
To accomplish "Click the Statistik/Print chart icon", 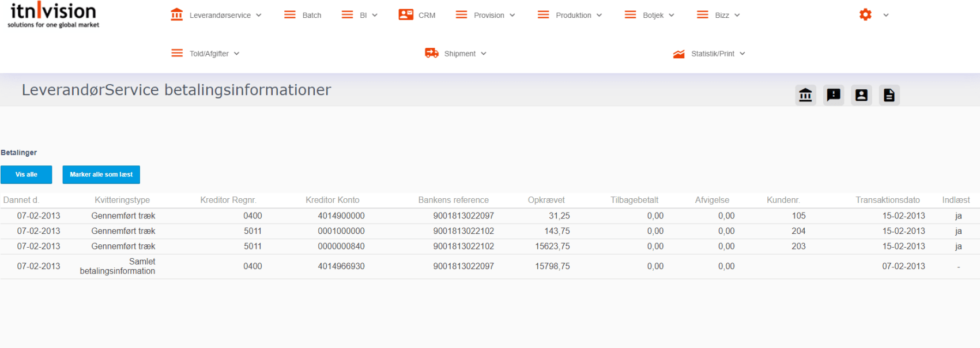I will (679, 54).
